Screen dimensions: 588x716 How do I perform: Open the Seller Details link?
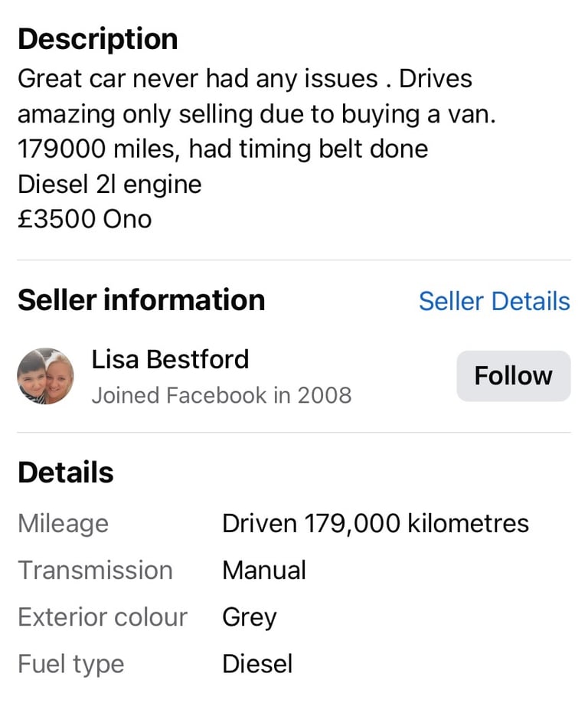tap(495, 302)
